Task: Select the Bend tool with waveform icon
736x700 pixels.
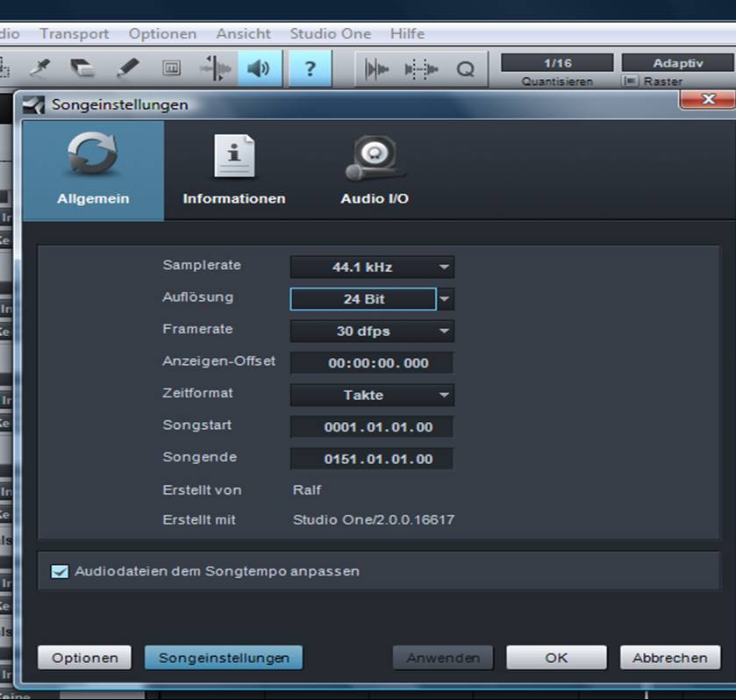Action: [215, 68]
